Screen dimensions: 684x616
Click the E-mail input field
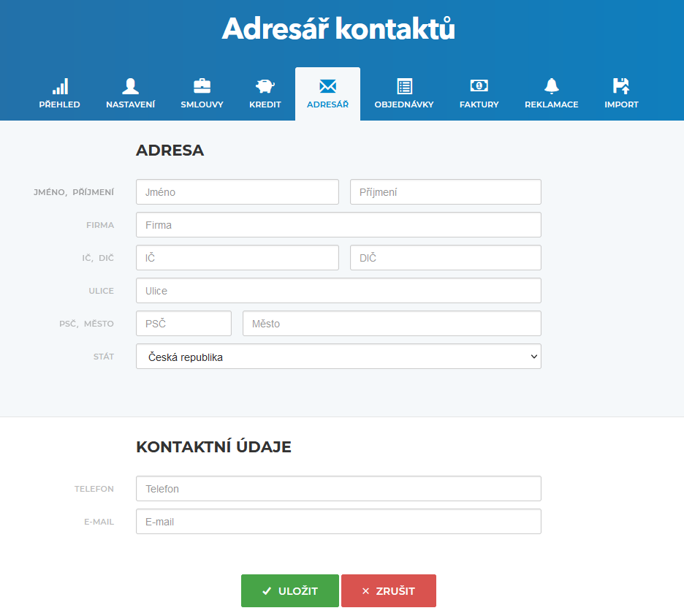click(x=338, y=522)
